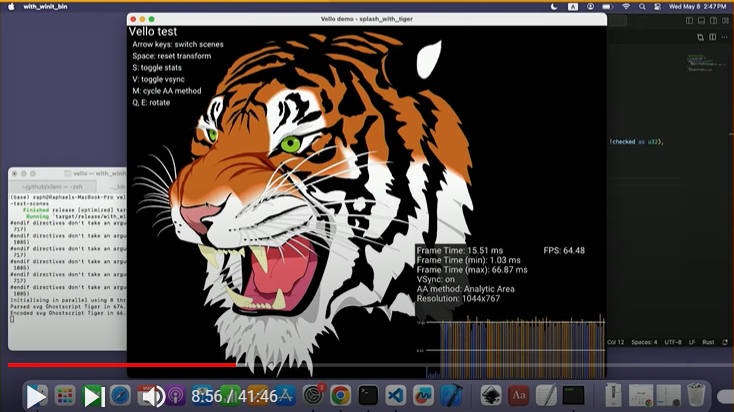Toggle VS Code bottom panel layout icon

701,21
